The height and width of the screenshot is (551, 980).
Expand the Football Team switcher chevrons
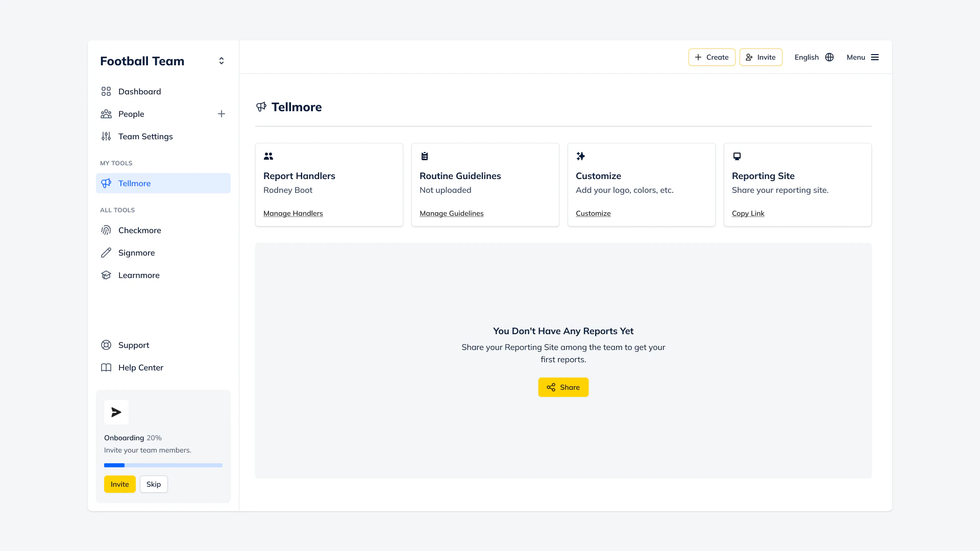coord(222,61)
